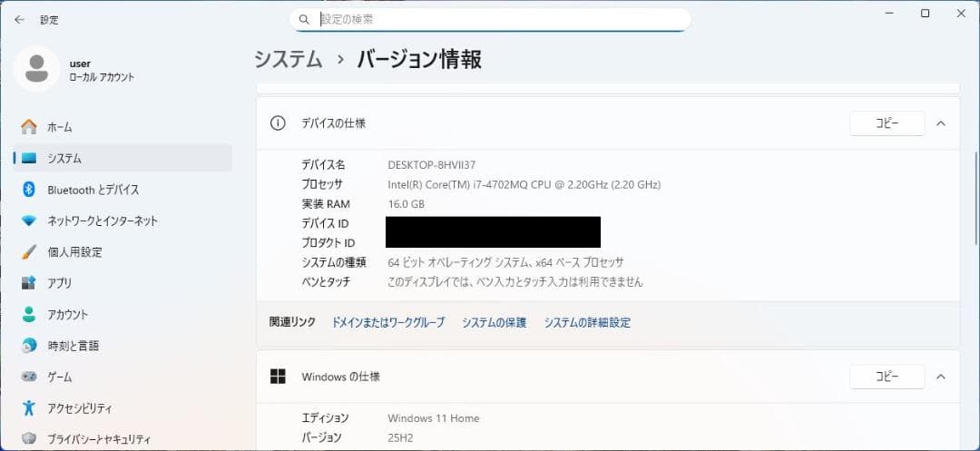Screen dimensions: 980x451
Task: Open システムの詳細設定 link
Action: point(587,322)
